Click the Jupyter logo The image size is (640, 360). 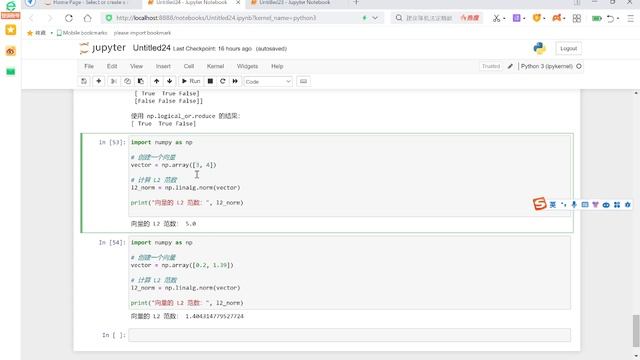pyautogui.click(x=103, y=48)
